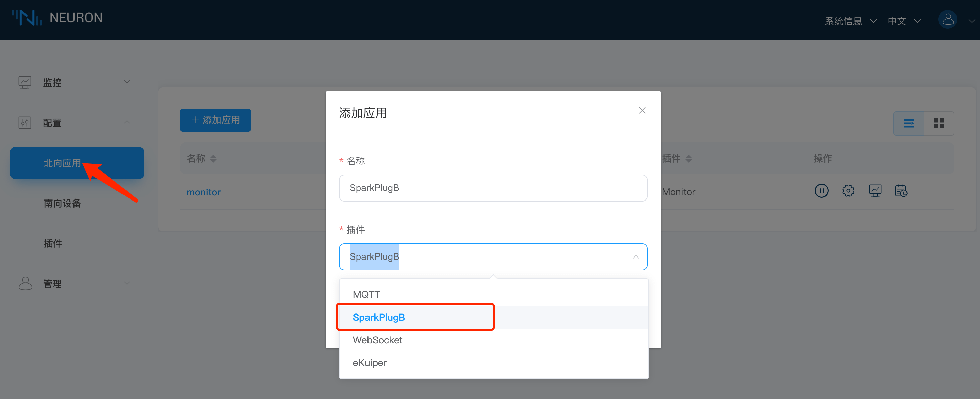
Task: Click the name input field containing SparkPlugB
Action: (493, 188)
